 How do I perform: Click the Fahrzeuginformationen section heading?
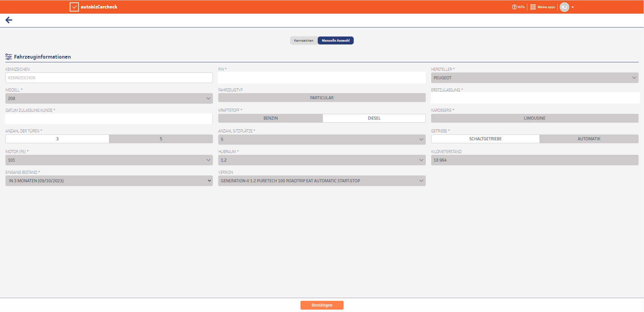pyautogui.click(x=42, y=57)
